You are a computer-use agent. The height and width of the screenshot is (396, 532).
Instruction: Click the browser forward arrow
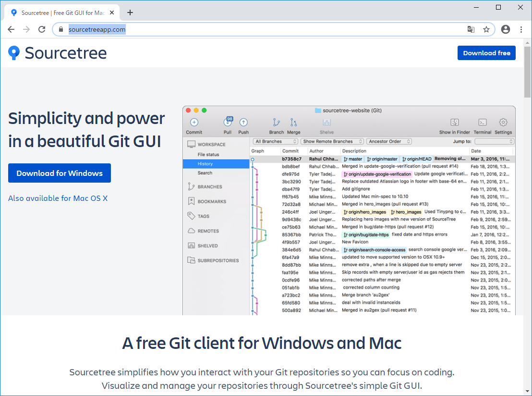pos(26,29)
